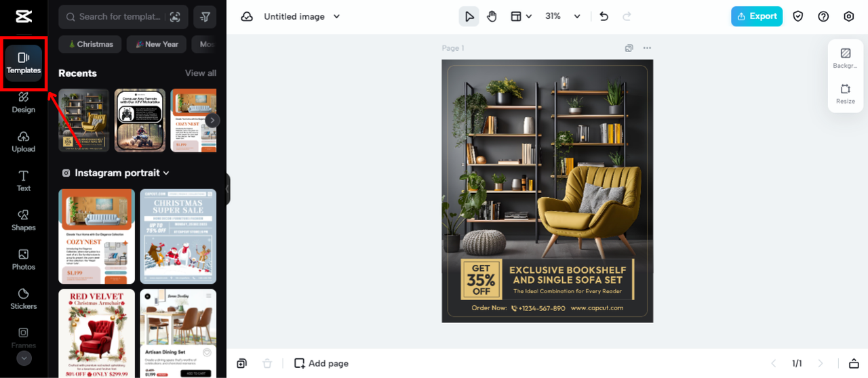Viewport: 868px width, 378px height.
Task: Open the help question mark icon
Action: 823,16
